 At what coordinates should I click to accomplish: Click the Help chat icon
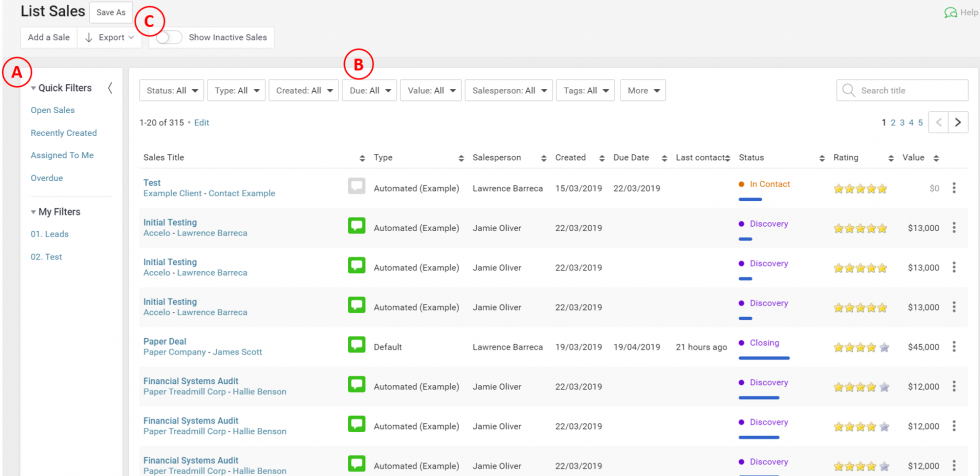tap(950, 13)
